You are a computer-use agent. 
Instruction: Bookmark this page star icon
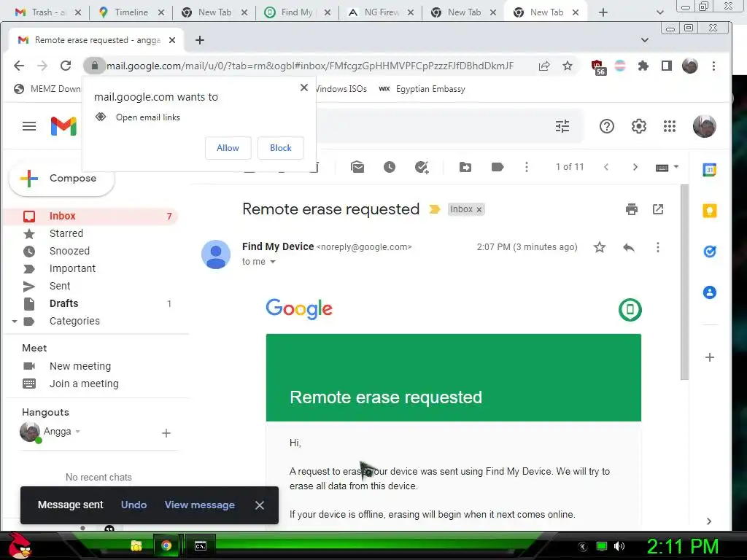click(x=567, y=66)
